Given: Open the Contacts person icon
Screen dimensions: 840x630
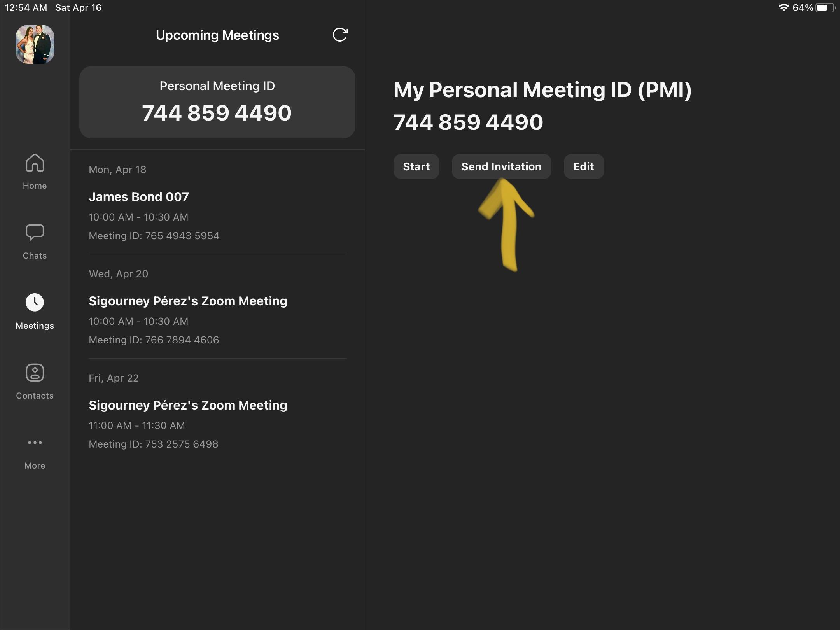Looking at the screenshot, I should tap(35, 373).
